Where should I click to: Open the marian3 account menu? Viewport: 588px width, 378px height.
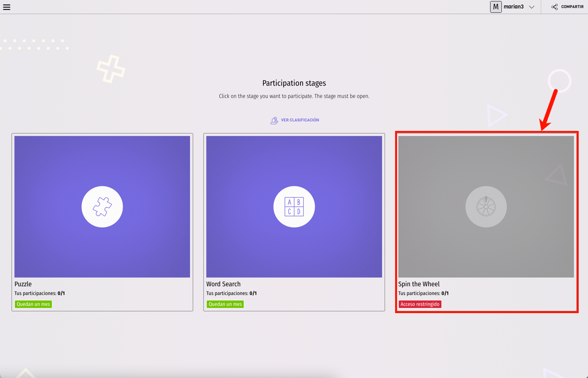point(513,7)
